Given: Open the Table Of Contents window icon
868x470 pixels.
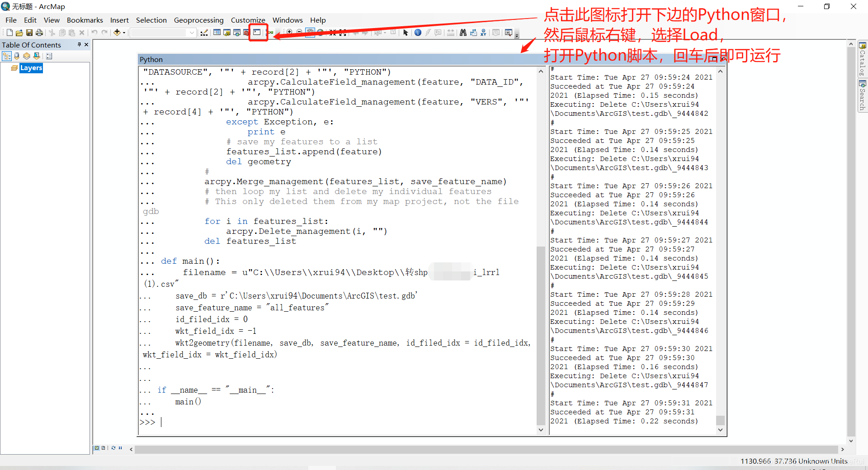Looking at the screenshot, I should pyautogui.click(x=217, y=33).
